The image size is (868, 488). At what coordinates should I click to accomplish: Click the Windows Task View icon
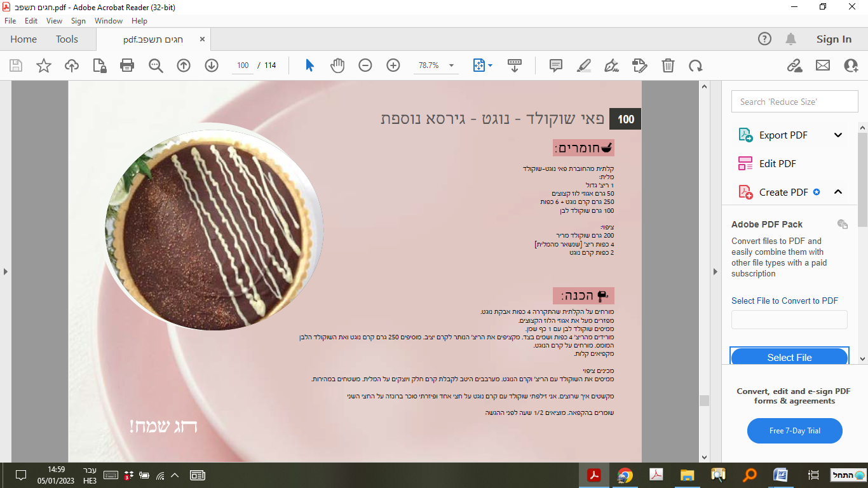point(813,475)
